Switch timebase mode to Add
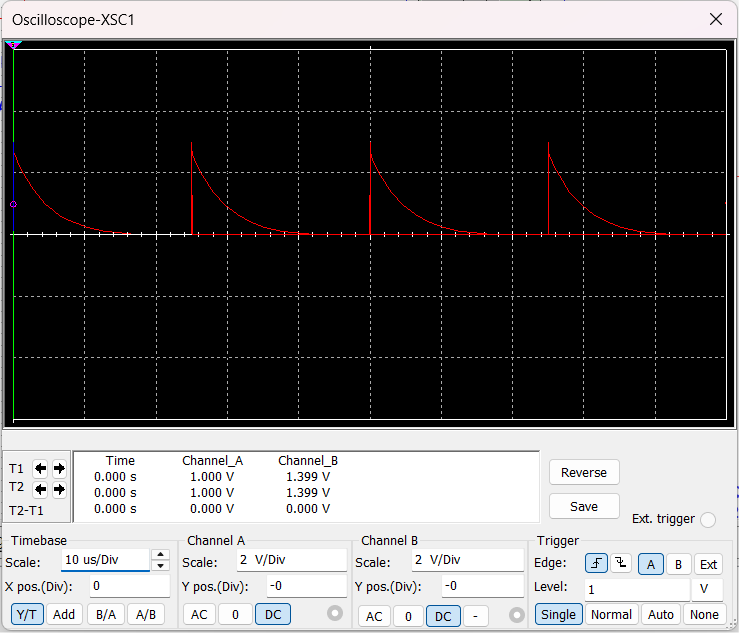 tap(64, 614)
